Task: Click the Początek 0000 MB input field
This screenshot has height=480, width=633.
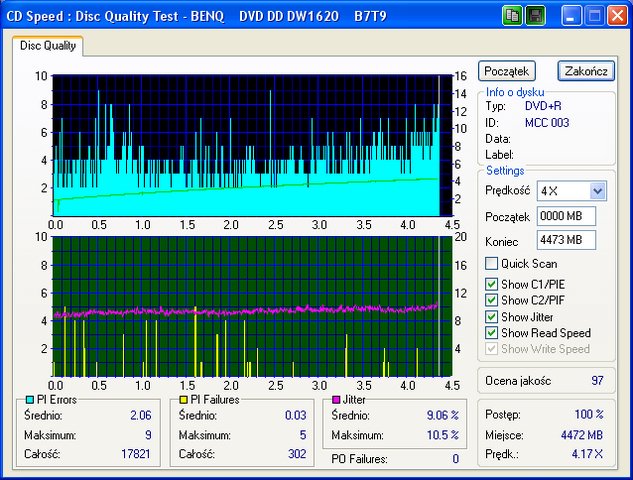Action: 566,216
